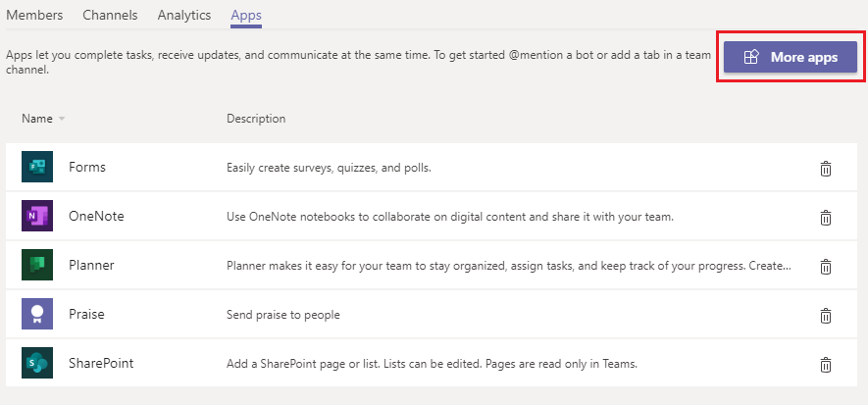
Task: Go to the Analytics tab
Action: 183,16
